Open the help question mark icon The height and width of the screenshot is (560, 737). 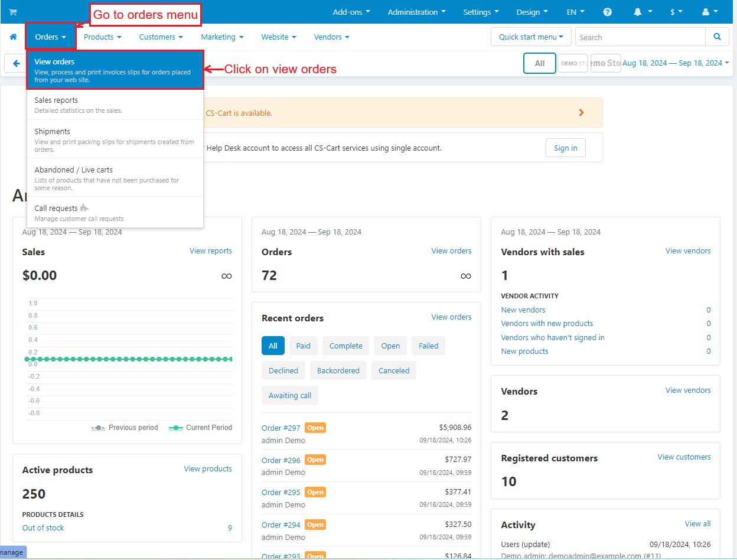[608, 12]
